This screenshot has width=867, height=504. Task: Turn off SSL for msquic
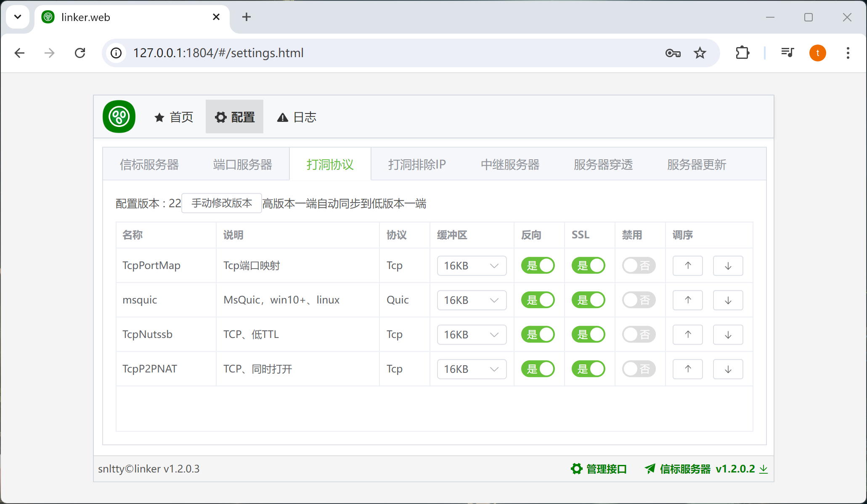point(588,300)
